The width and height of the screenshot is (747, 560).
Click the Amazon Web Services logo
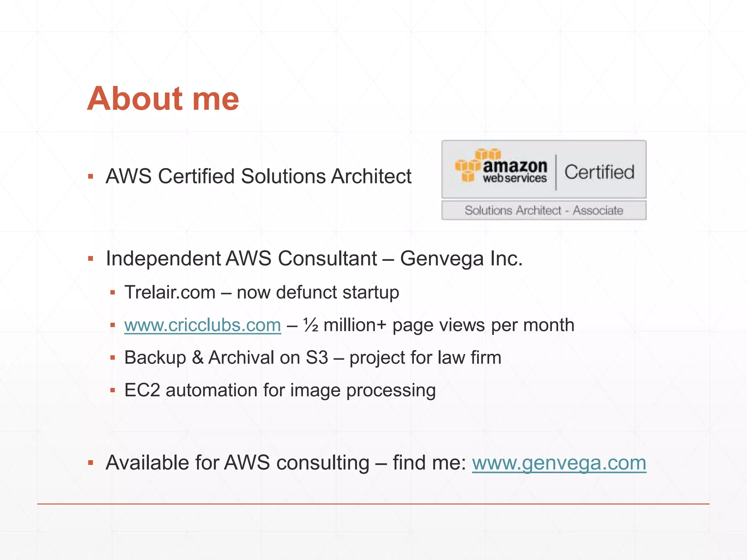click(x=502, y=168)
